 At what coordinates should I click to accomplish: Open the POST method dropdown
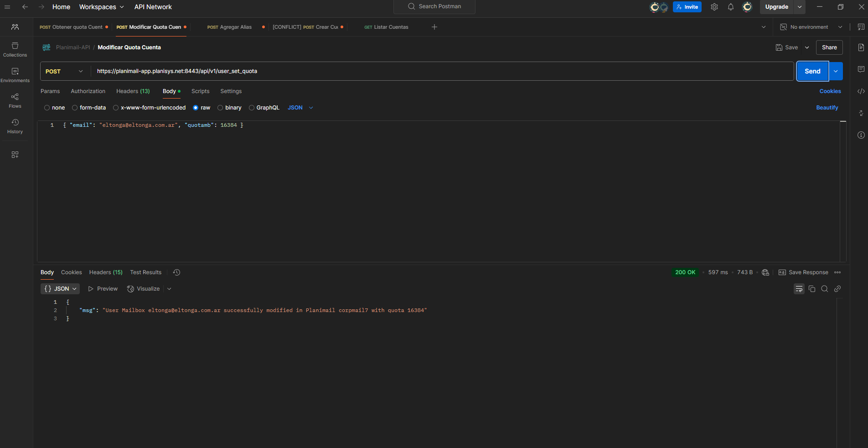pos(64,71)
